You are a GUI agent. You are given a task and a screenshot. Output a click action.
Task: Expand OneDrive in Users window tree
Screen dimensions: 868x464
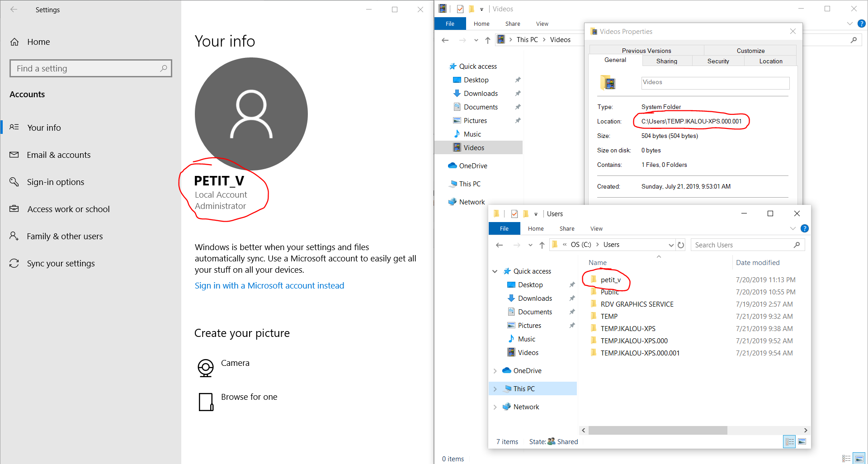click(x=495, y=370)
